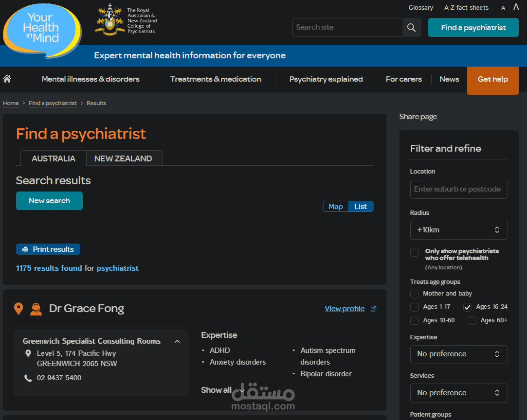527x420 pixels.
Task: Click the external link icon next to View profile
Action: point(373,309)
